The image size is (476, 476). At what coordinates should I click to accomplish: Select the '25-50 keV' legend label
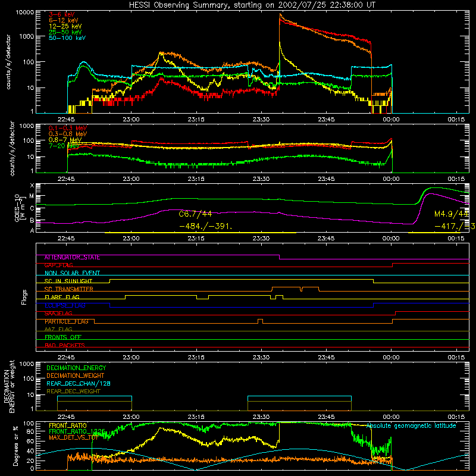(65, 32)
